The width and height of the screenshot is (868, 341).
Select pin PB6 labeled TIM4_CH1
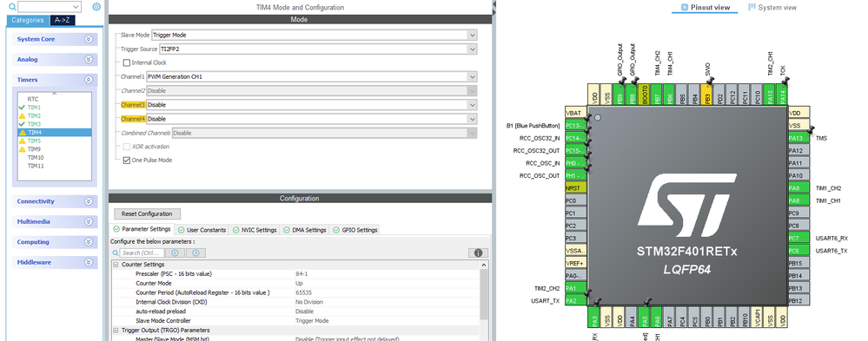coord(670,95)
